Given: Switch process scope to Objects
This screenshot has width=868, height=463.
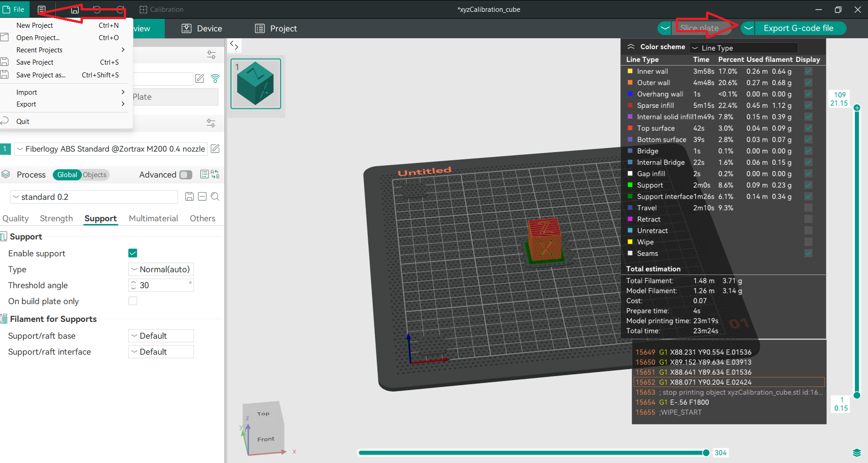Looking at the screenshot, I should pyautogui.click(x=95, y=175).
